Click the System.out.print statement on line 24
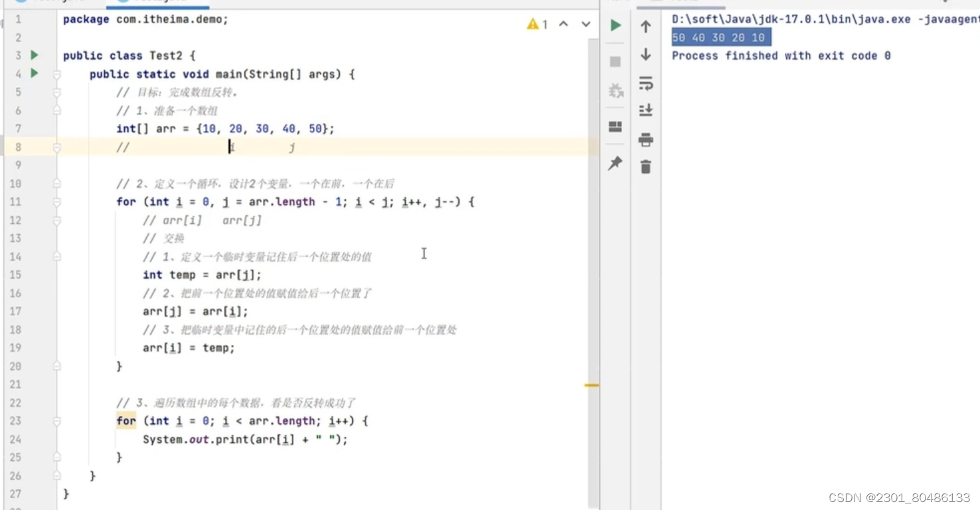The width and height of the screenshot is (980, 510). tap(245, 439)
